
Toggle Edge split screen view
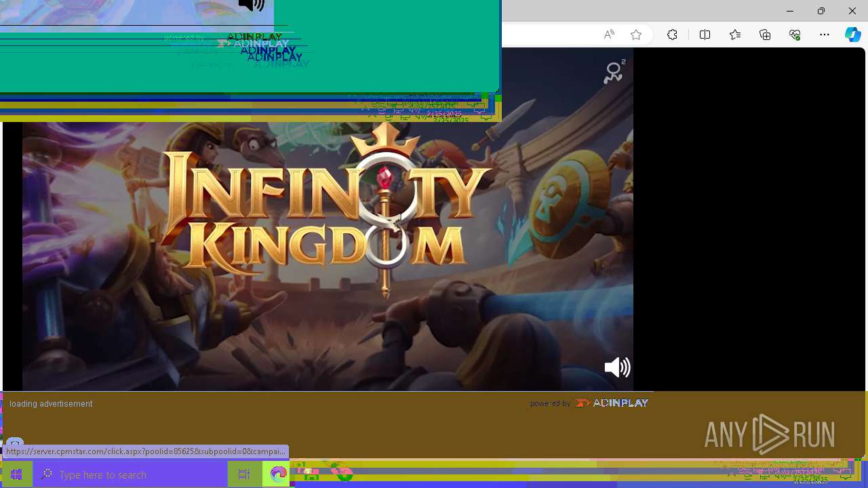[705, 35]
